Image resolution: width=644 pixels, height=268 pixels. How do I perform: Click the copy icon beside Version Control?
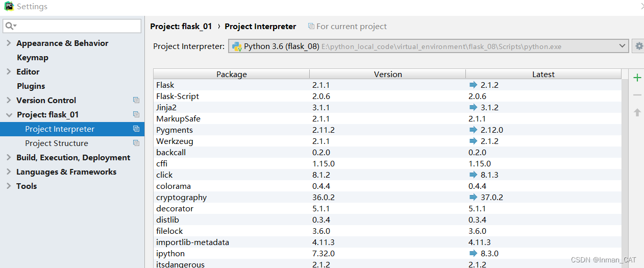[x=136, y=101]
